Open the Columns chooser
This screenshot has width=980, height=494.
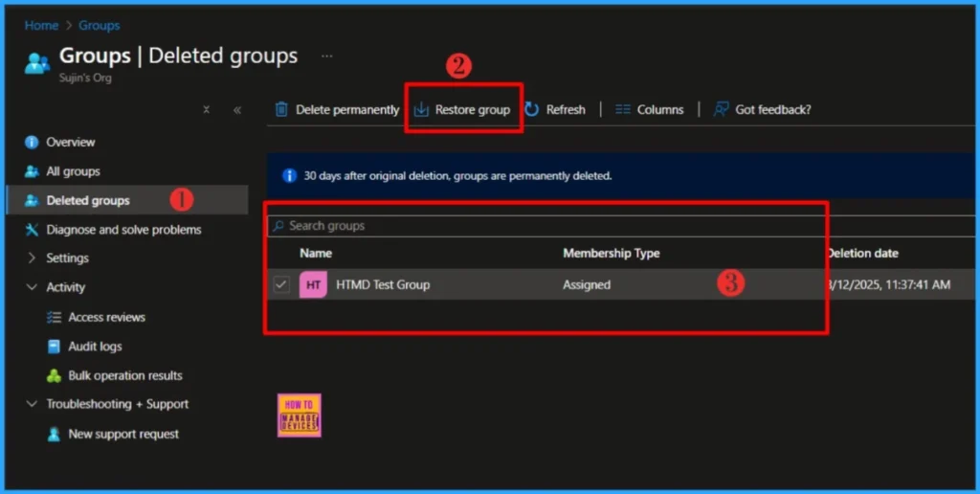(650, 109)
